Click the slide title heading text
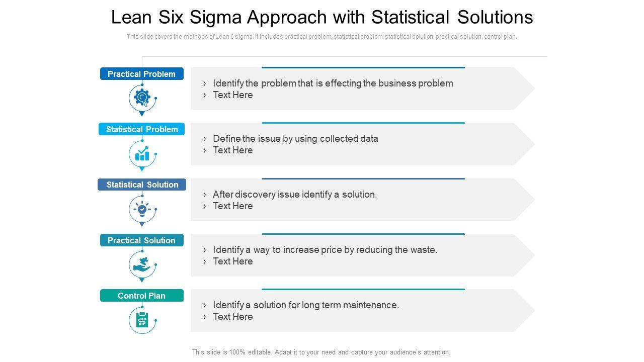The height and width of the screenshot is (362, 644). pyautogui.click(x=322, y=18)
